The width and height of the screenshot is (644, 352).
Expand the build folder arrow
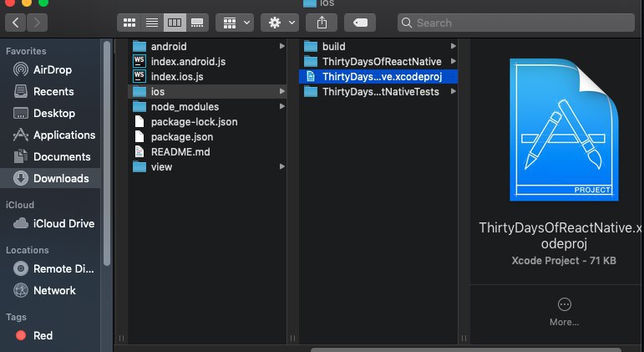[454, 46]
